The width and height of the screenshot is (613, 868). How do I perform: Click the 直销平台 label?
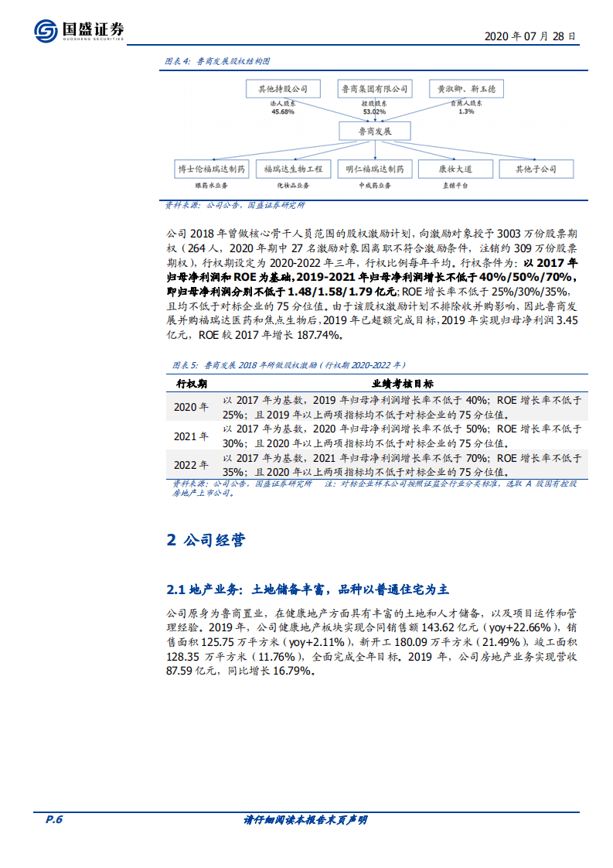pos(455,186)
